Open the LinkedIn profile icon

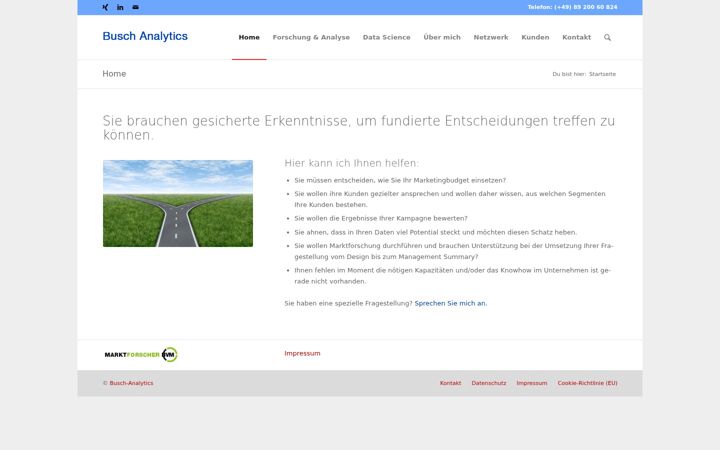coord(120,7)
